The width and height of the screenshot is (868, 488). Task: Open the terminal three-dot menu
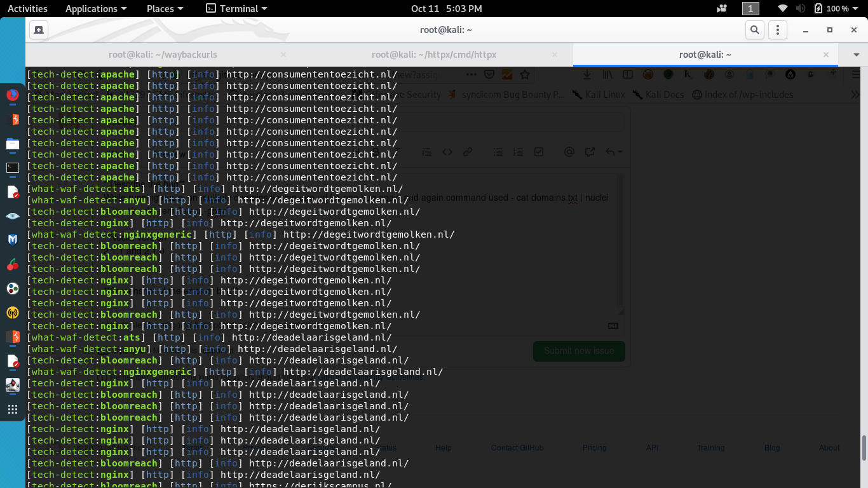pyautogui.click(x=778, y=30)
